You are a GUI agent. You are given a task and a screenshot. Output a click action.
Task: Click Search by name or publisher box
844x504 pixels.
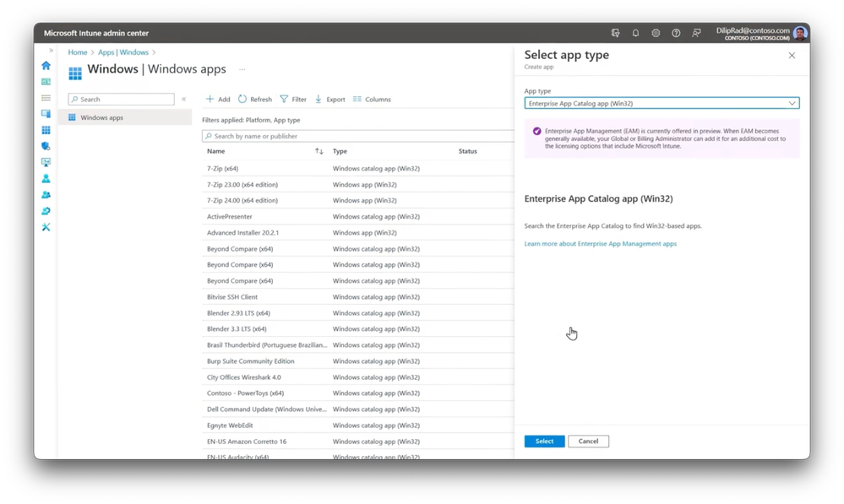358,136
